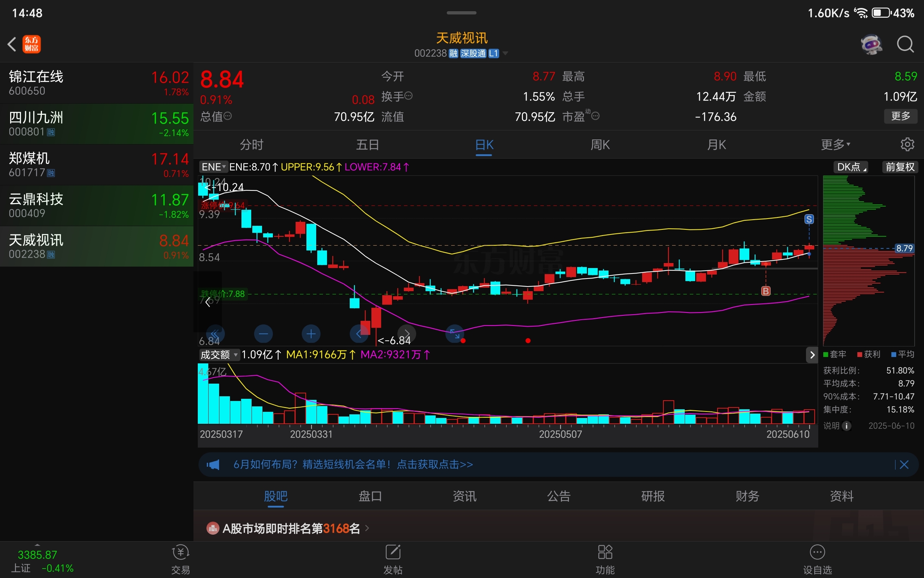This screenshot has width=924, height=578.
Task: Open A股 ranking detail chevron
Action: (367, 528)
